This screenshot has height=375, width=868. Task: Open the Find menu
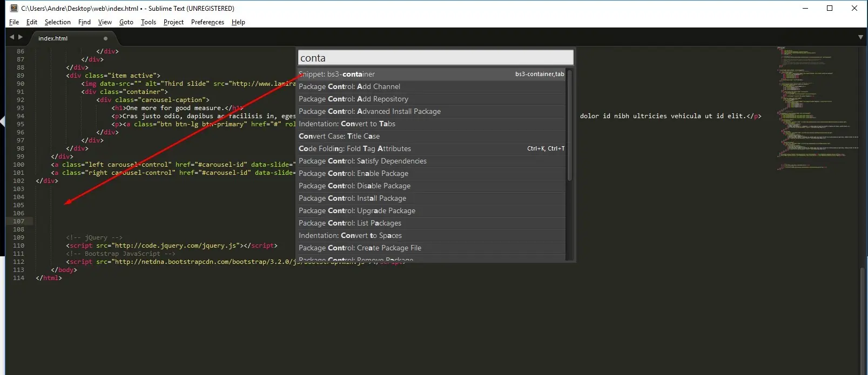(84, 22)
